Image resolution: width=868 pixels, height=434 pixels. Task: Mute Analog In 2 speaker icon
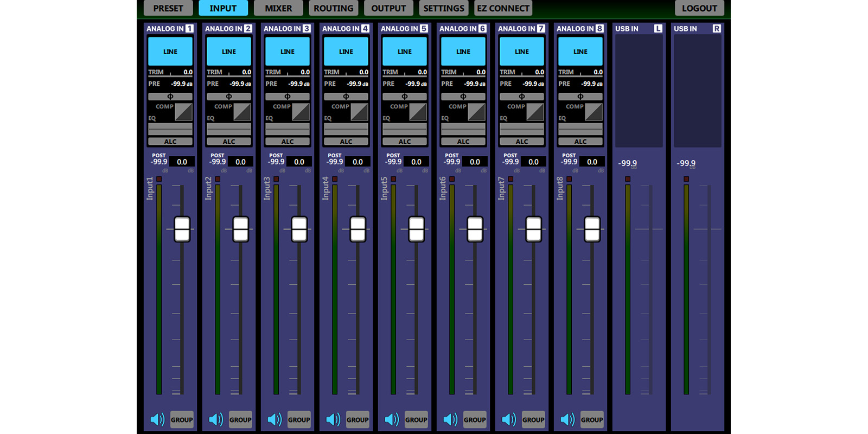coord(216,419)
